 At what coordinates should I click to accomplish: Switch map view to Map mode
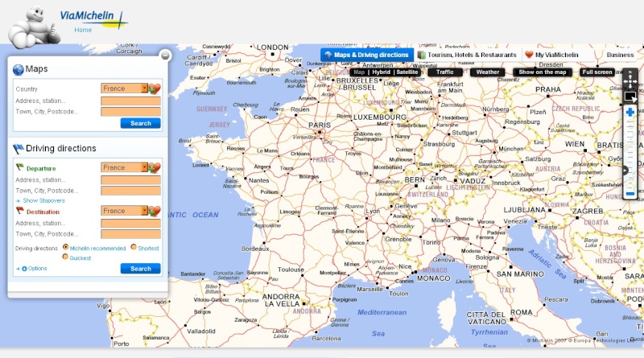[359, 72]
